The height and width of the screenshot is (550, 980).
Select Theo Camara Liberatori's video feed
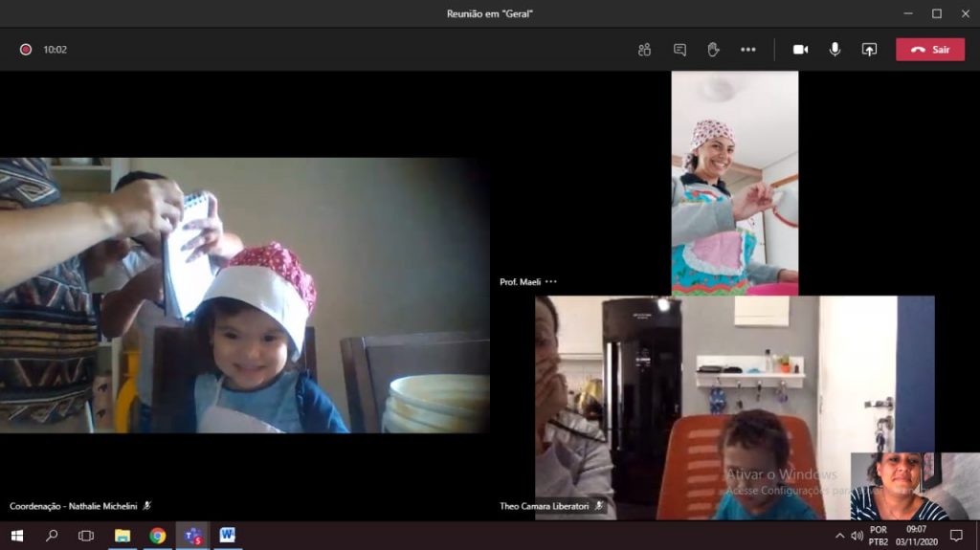pos(734,407)
